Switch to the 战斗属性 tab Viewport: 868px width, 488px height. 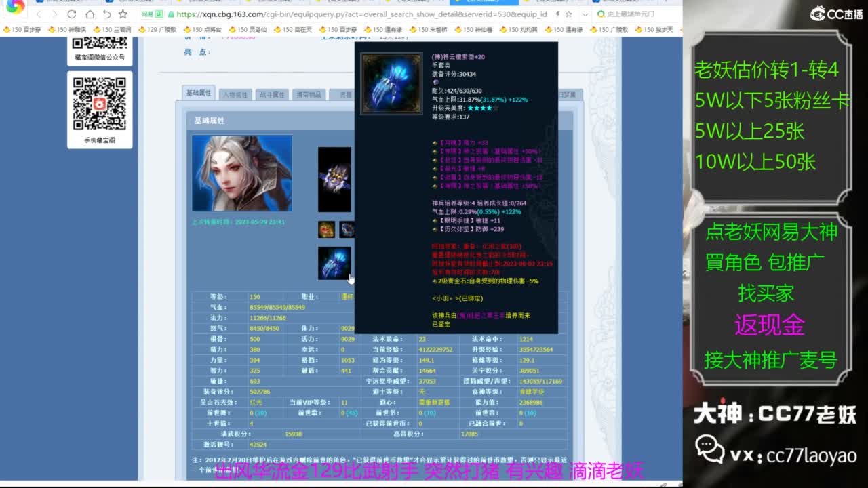click(x=272, y=94)
